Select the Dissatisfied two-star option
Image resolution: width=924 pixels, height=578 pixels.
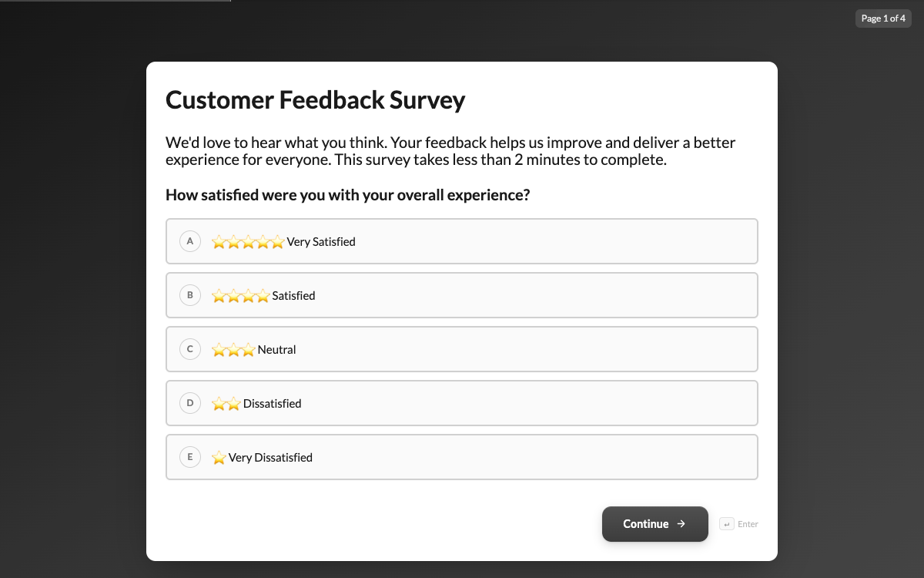click(x=462, y=403)
